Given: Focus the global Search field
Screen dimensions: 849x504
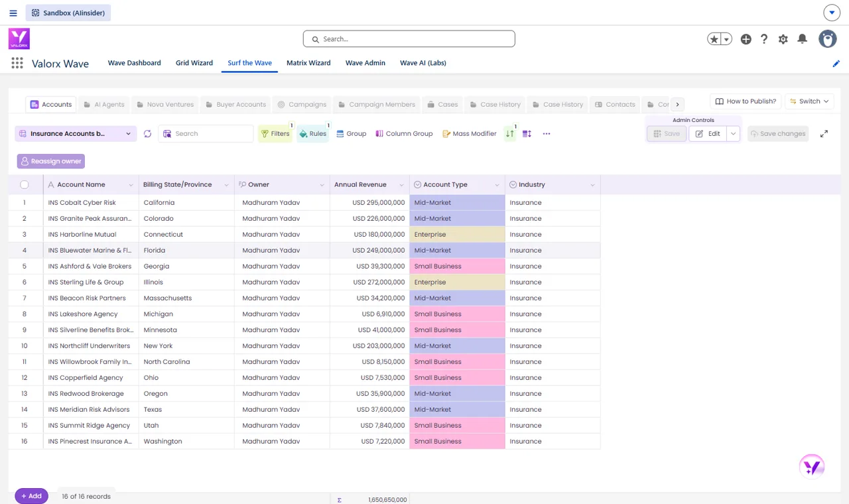Looking at the screenshot, I should (x=409, y=39).
